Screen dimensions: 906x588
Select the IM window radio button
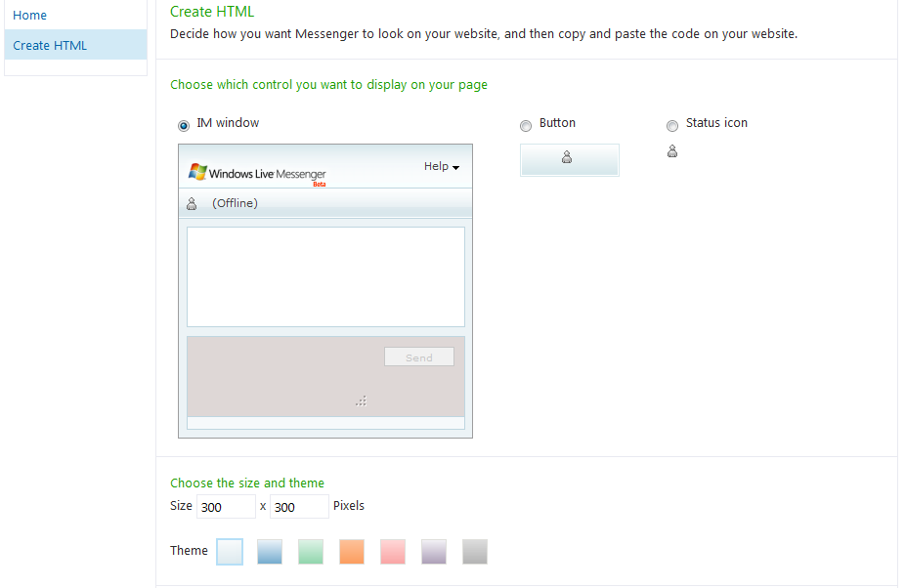[x=184, y=125]
